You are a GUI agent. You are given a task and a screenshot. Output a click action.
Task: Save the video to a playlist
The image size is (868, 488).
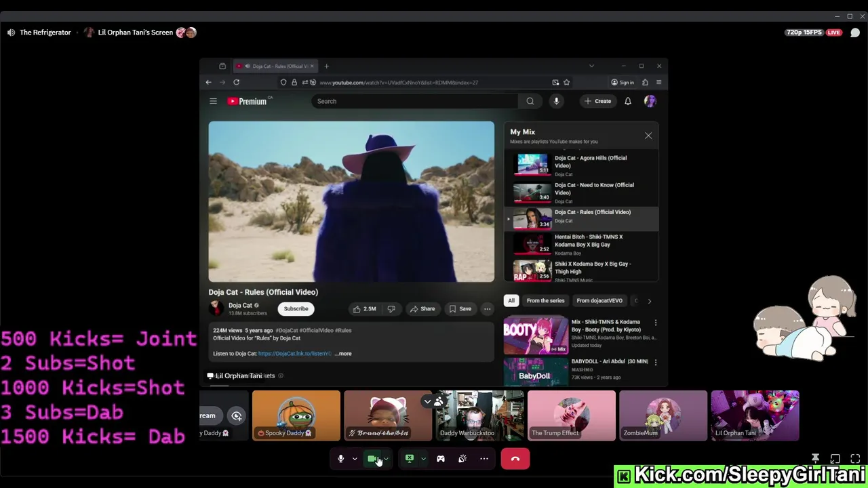[x=460, y=309]
